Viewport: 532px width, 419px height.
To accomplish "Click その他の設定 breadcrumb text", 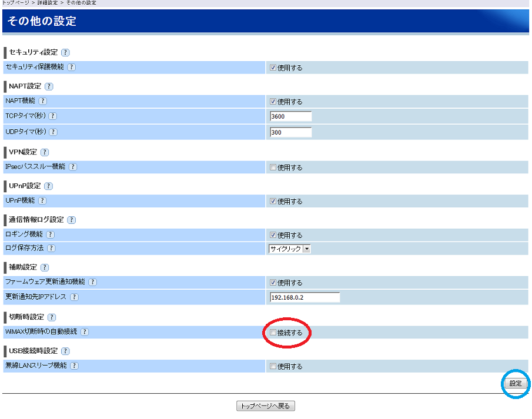I will (81, 3).
